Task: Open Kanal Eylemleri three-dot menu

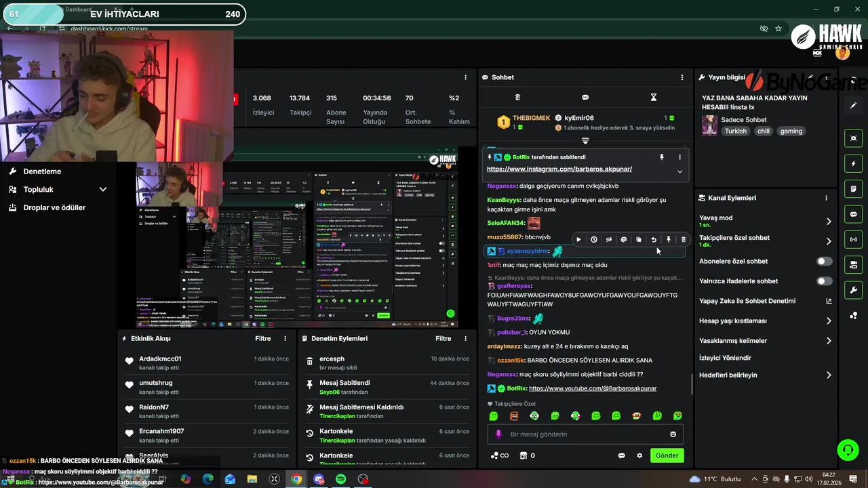Action: 826,198
